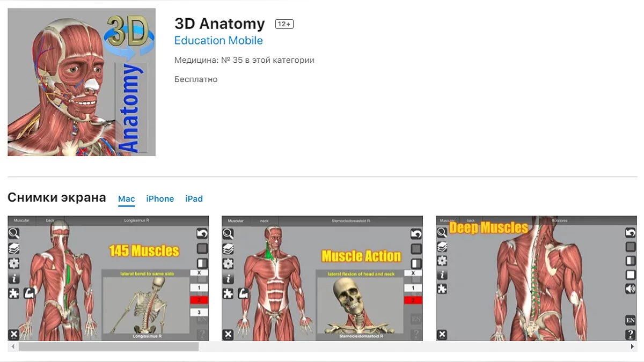Open the Deep Muscles screenshot thumbnail

tap(537, 278)
